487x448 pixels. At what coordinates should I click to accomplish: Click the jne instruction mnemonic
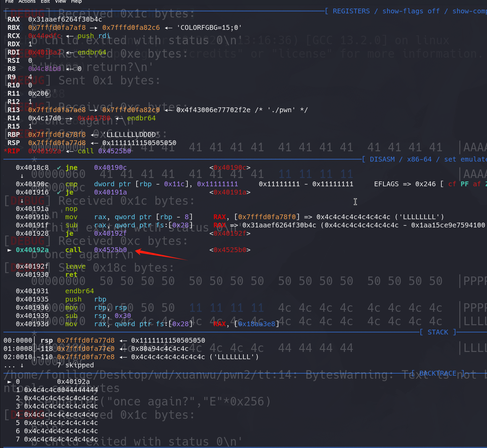point(71,167)
